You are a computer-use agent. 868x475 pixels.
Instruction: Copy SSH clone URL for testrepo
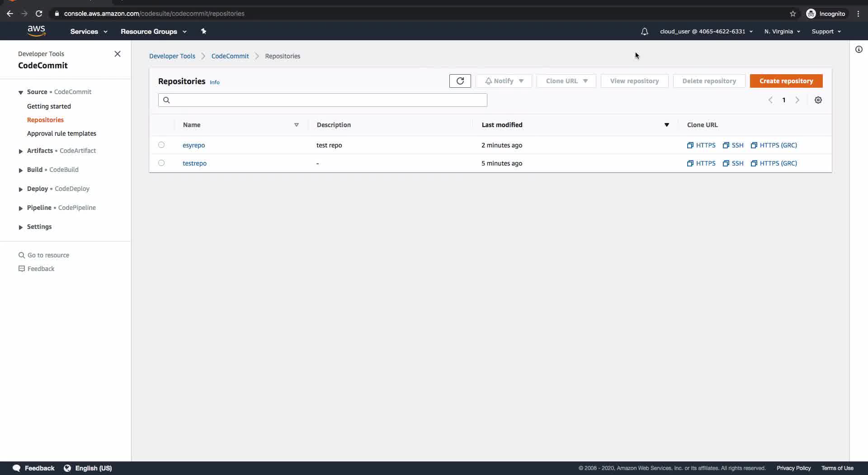(733, 163)
